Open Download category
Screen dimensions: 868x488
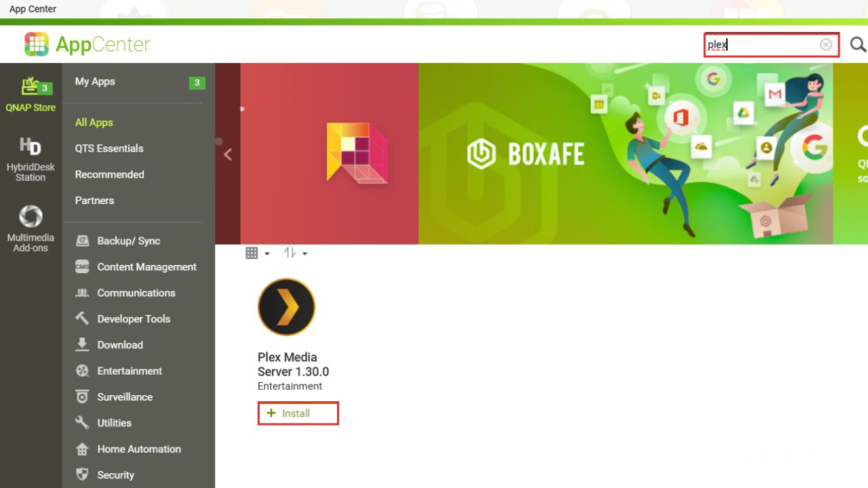click(119, 345)
